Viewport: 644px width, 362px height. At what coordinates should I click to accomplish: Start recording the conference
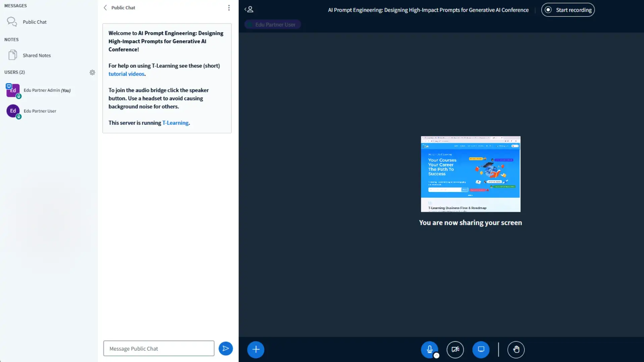(568, 10)
